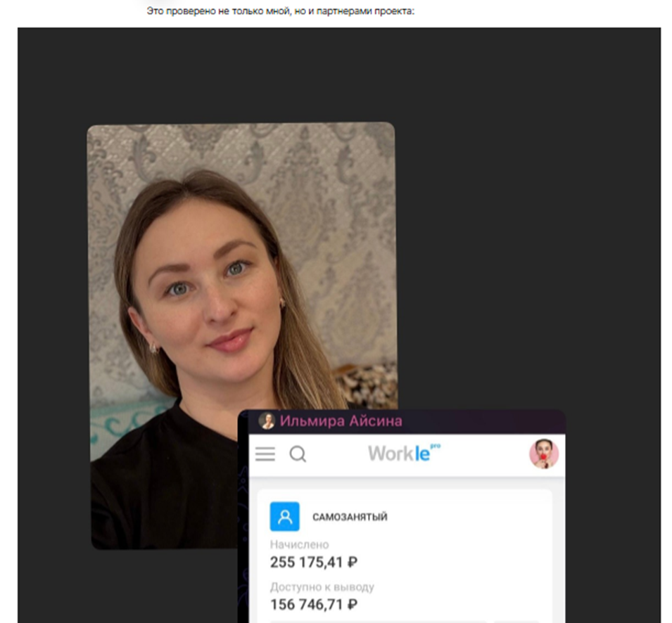This screenshot has width=672, height=623.
Task: Select the amount 156 746,71 ₽
Action: [x=314, y=605]
